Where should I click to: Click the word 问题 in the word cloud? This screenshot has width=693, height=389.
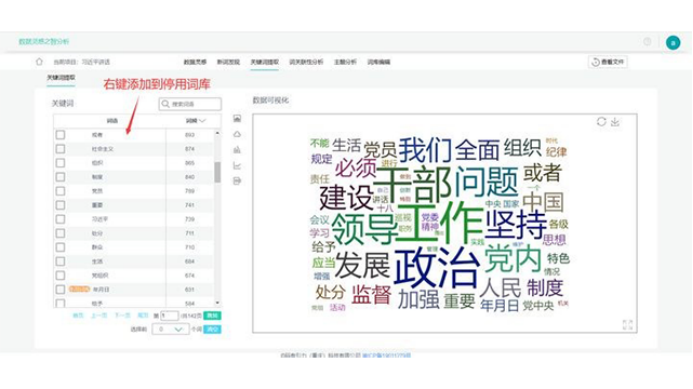486,182
